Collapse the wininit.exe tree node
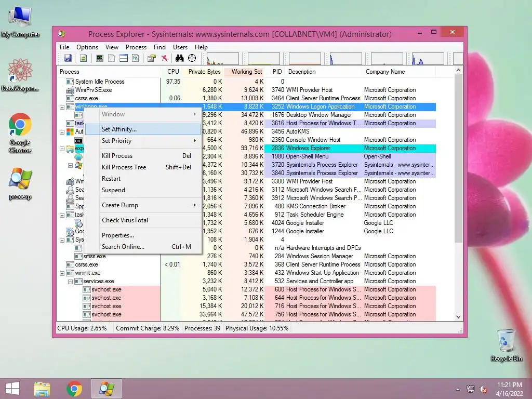Image resolution: width=532 pixels, height=399 pixels. point(62,273)
